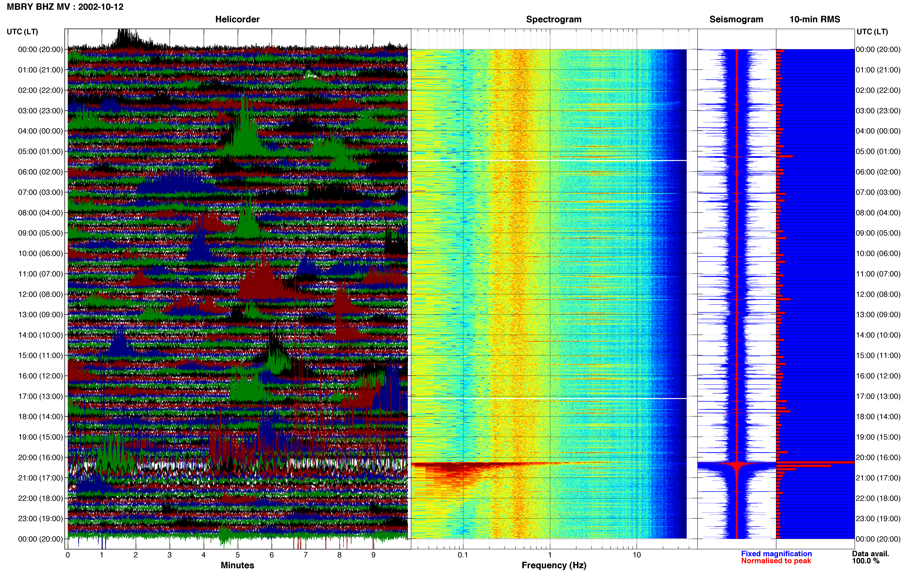Click 05:00 (01:00) on the Helicorder time axis
924x578 pixels.
point(41,151)
